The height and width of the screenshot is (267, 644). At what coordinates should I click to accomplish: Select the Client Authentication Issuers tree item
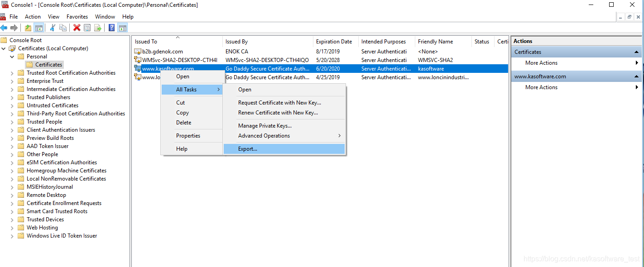pyautogui.click(x=61, y=130)
